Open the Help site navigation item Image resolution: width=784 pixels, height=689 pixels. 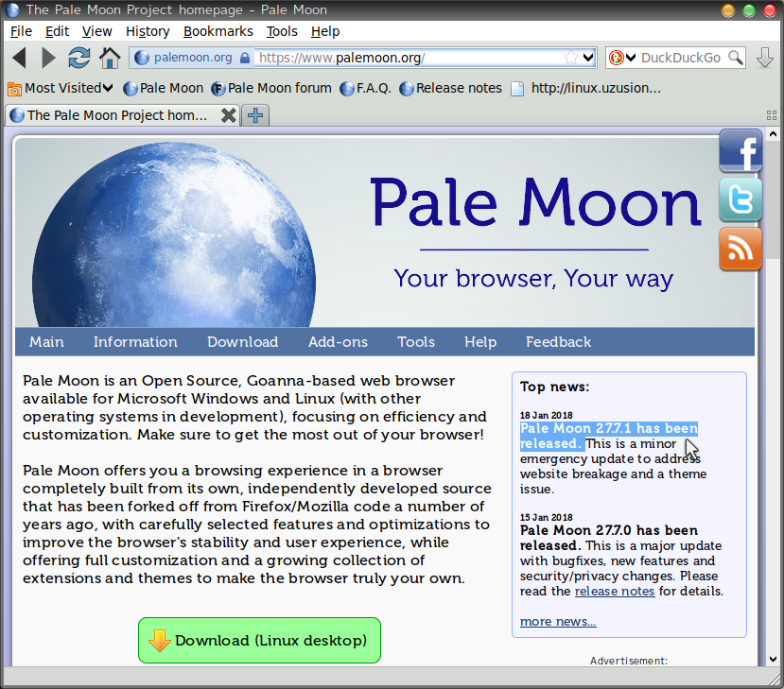coord(480,342)
